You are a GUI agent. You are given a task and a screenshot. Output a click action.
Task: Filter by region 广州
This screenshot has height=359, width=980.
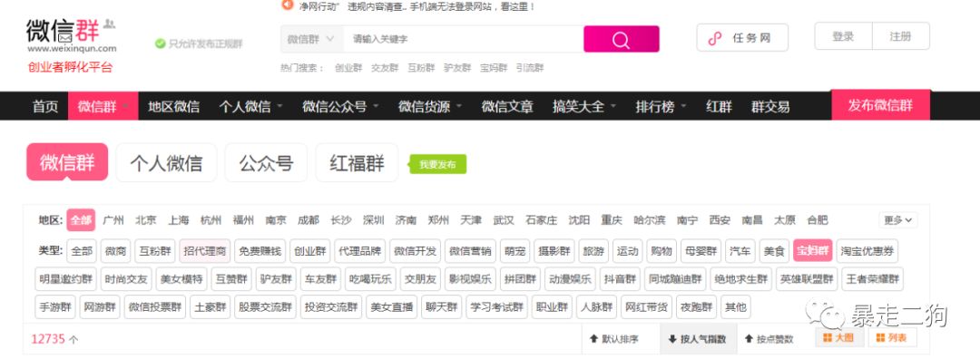point(113,219)
